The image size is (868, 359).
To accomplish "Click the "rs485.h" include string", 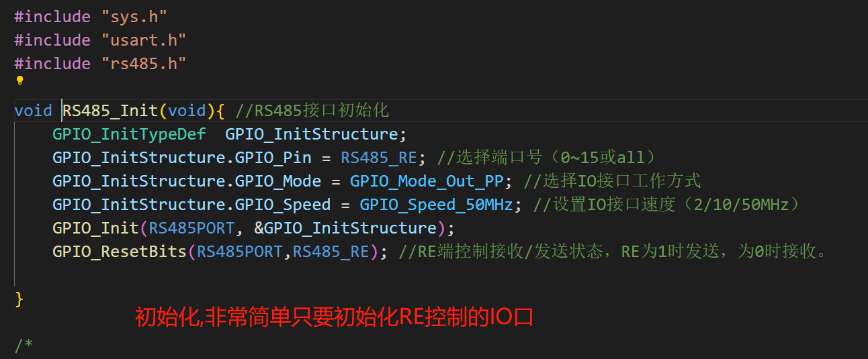I will [143, 63].
